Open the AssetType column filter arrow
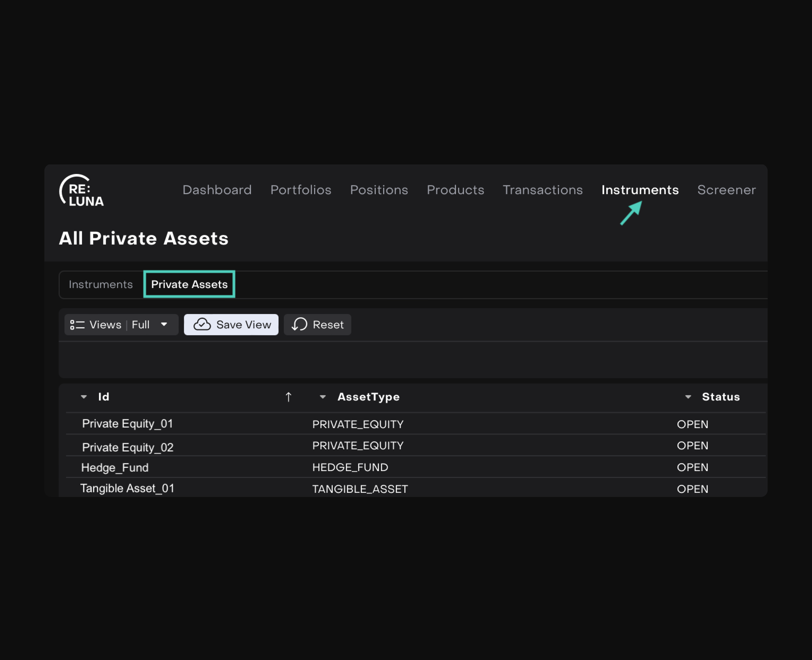Screen dimensions: 812x660 click(x=322, y=397)
